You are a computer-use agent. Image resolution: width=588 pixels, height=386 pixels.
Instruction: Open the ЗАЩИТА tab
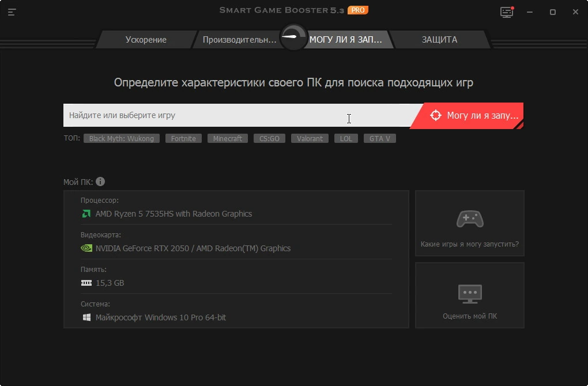click(x=439, y=40)
